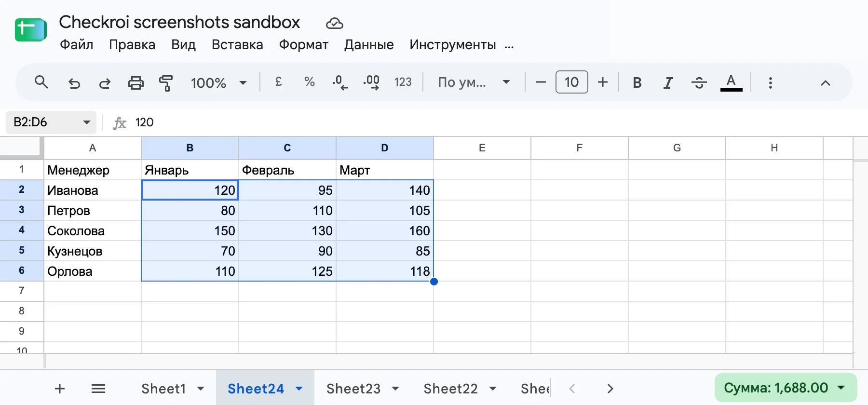The width and height of the screenshot is (868, 405).
Task: Open the Формат menu
Action: click(304, 45)
